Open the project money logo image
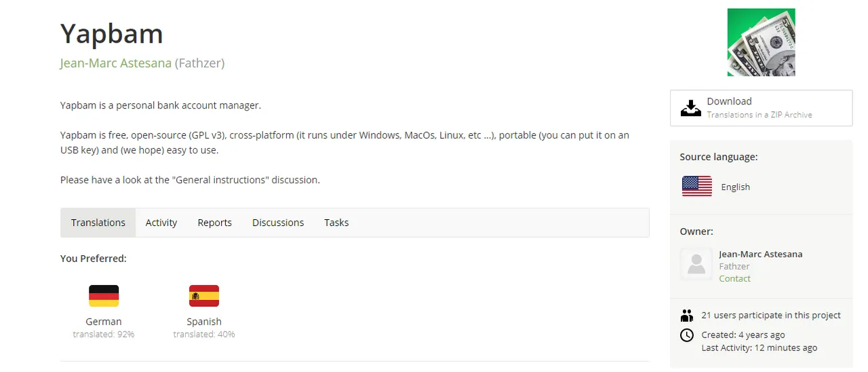The height and width of the screenshot is (372, 868). [x=761, y=42]
